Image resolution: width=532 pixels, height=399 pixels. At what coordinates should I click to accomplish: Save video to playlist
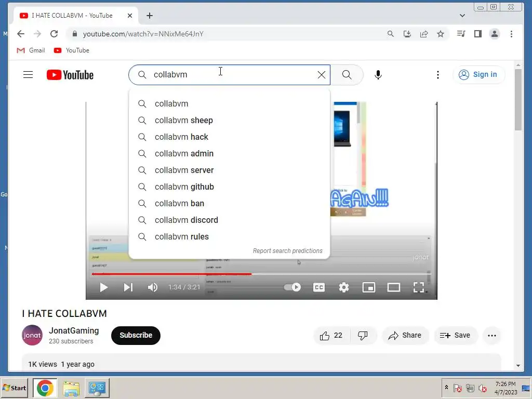(455, 336)
